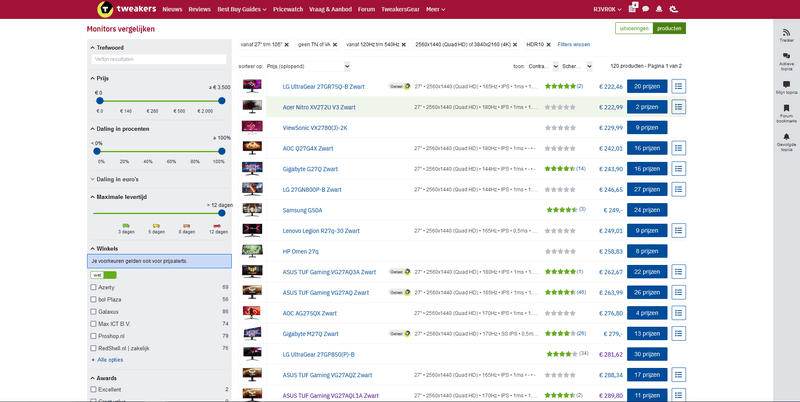The height and width of the screenshot is (402, 800).
Task: Click the '9 prijzen' button for ViewSonic VX2780
Action: [x=647, y=128]
